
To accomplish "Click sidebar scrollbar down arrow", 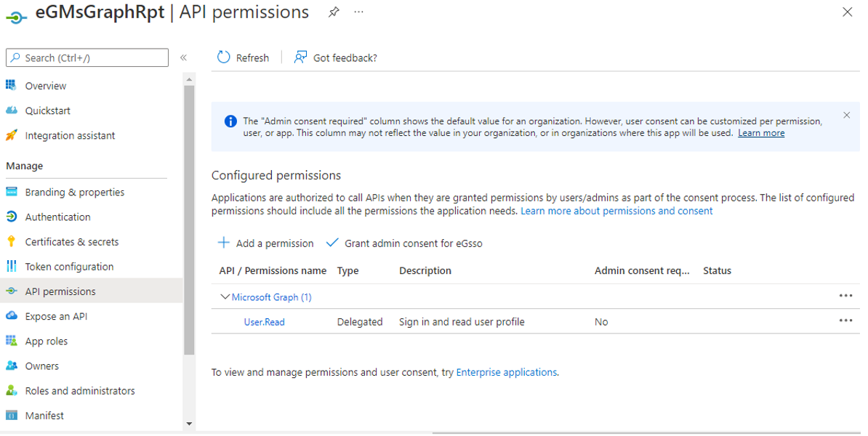I will click(189, 424).
